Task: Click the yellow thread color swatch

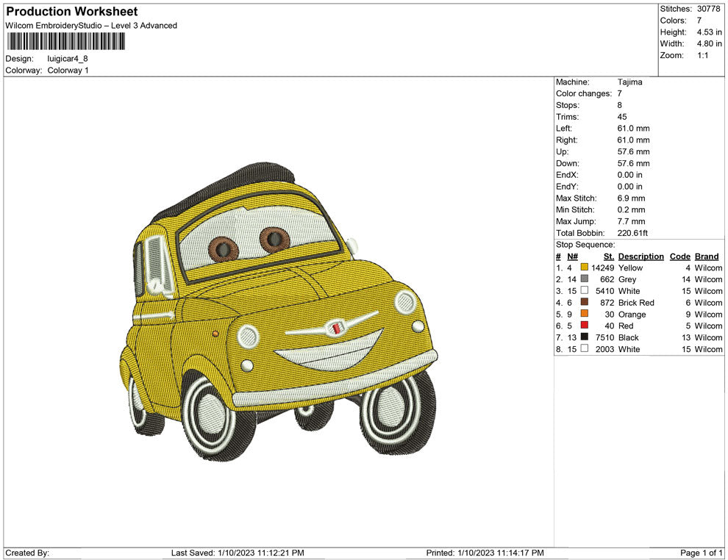Action: click(585, 268)
